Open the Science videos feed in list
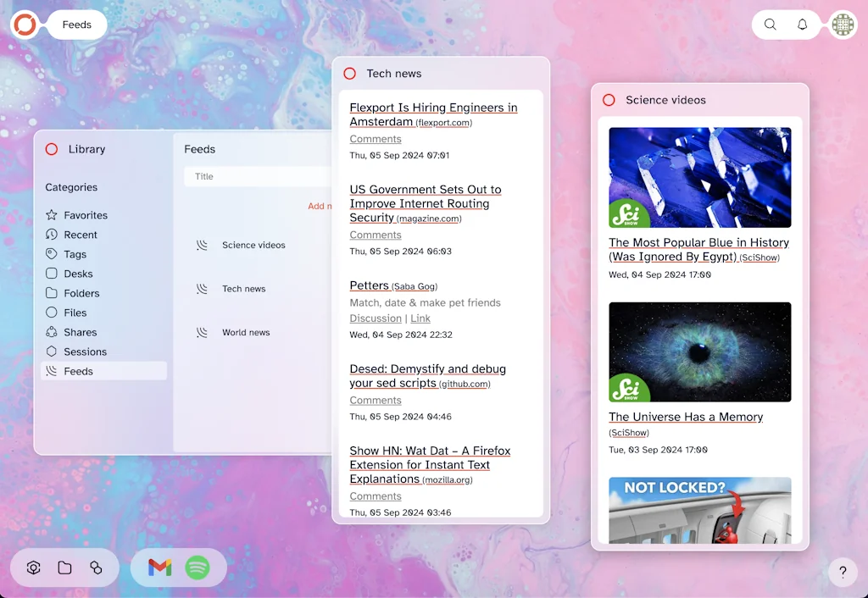 coord(253,246)
